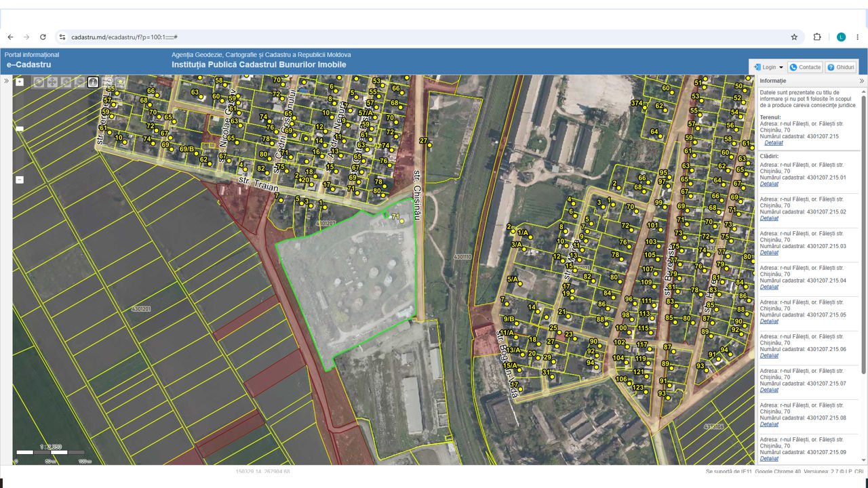Image resolution: width=868 pixels, height=488 pixels.
Task: Reload the page in browser
Action: [43, 37]
